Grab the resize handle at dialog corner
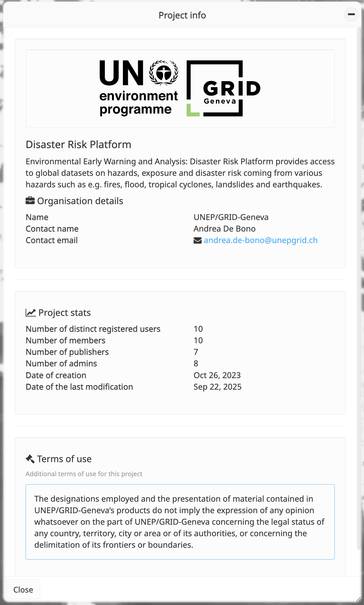Screen dimensions: 364x605 click(359, 599)
